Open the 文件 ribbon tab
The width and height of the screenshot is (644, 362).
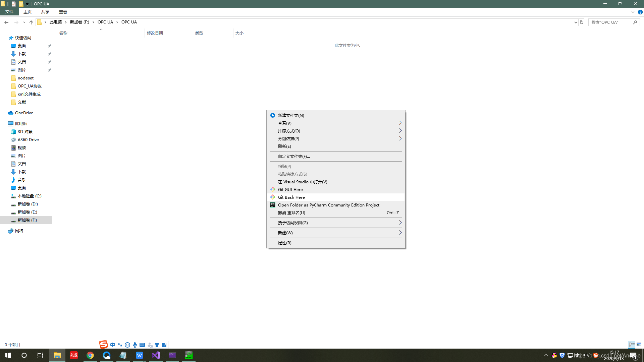pyautogui.click(x=9, y=12)
